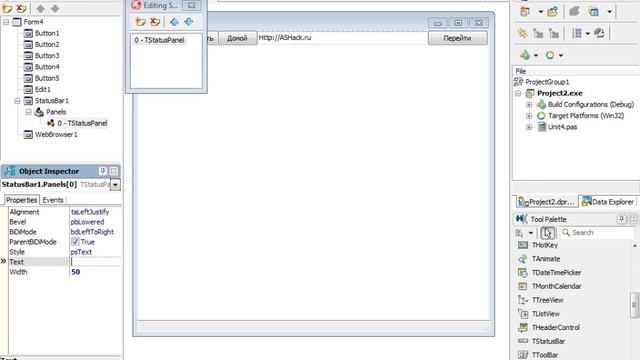Click the Перейти button on the form
640x360 pixels.
click(458, 38)
